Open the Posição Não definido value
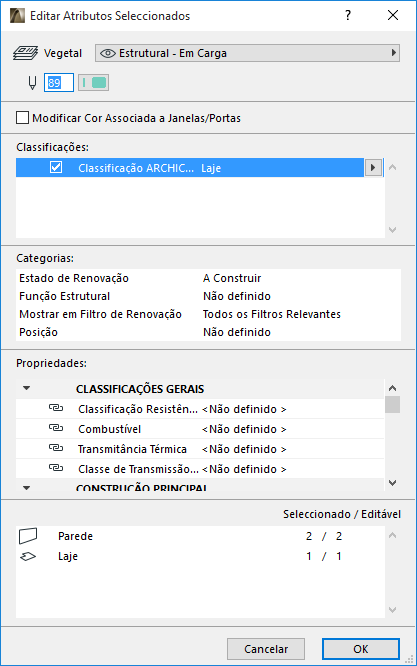The width and height of the screenshot is (417, 666). (x=237, y=332)
